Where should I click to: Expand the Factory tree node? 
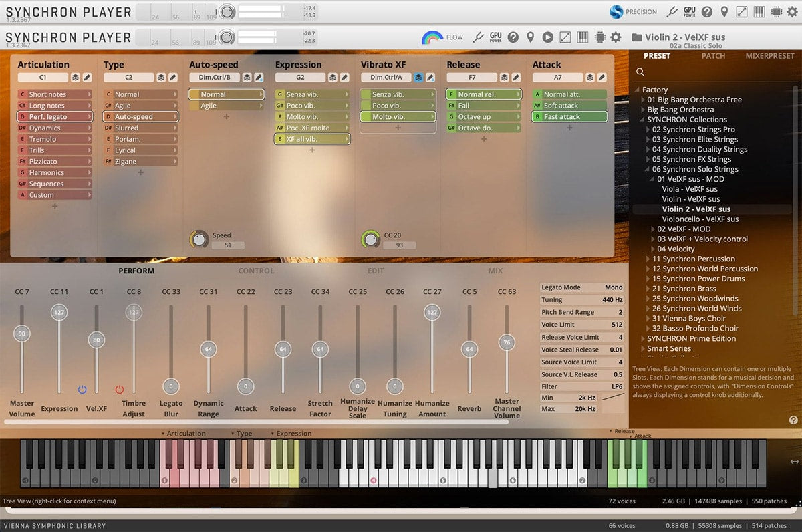click(x=638, y=90)
